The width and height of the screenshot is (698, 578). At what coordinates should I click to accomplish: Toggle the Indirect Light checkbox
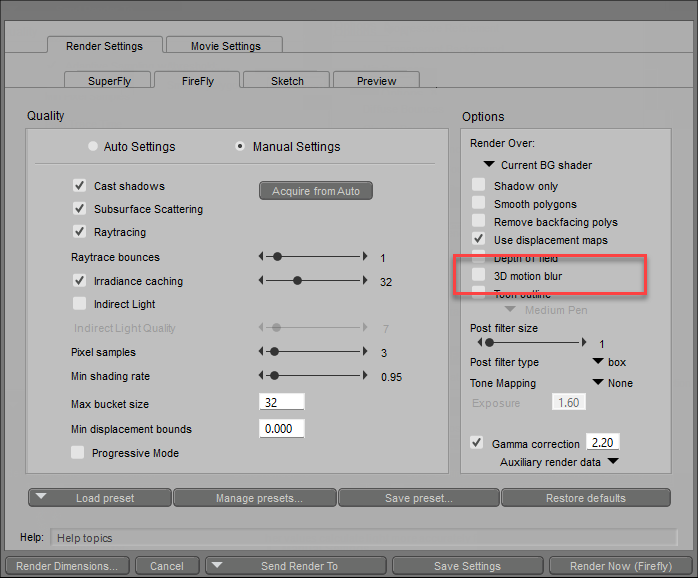80,304
